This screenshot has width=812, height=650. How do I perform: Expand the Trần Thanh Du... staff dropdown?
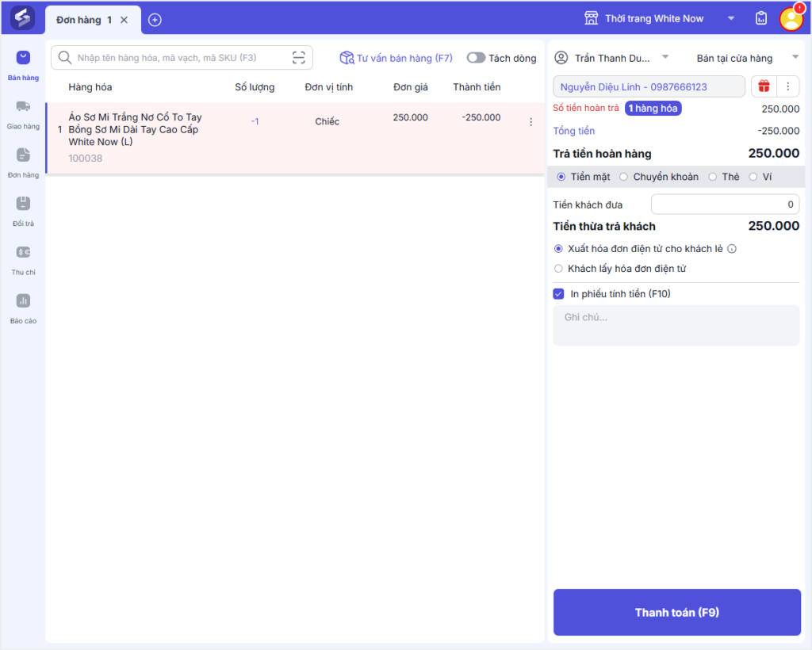[x=665, y=57]
